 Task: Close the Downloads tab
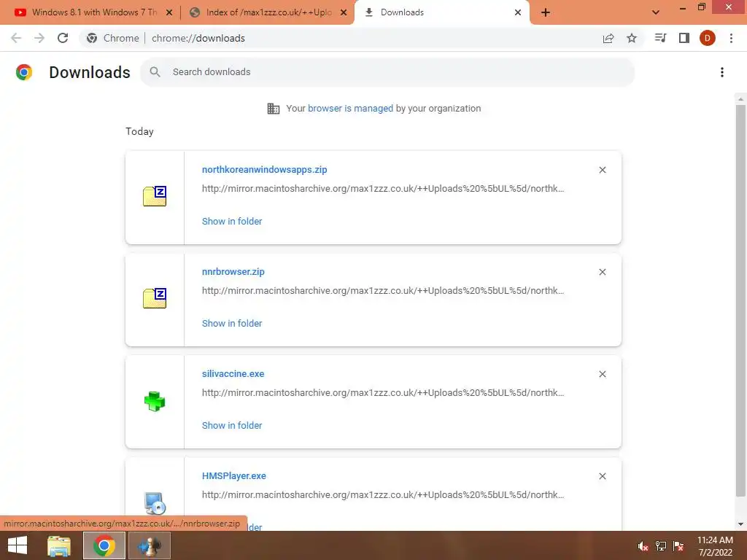(518, 12)
